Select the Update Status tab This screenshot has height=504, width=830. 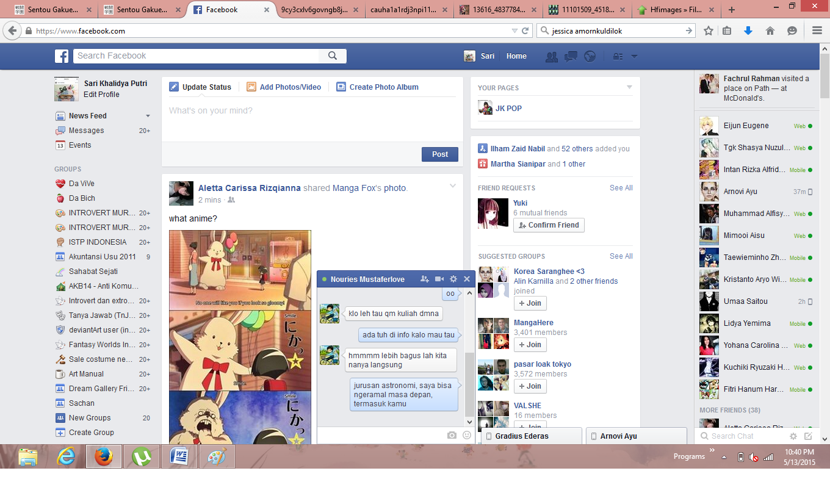(200, 87)
